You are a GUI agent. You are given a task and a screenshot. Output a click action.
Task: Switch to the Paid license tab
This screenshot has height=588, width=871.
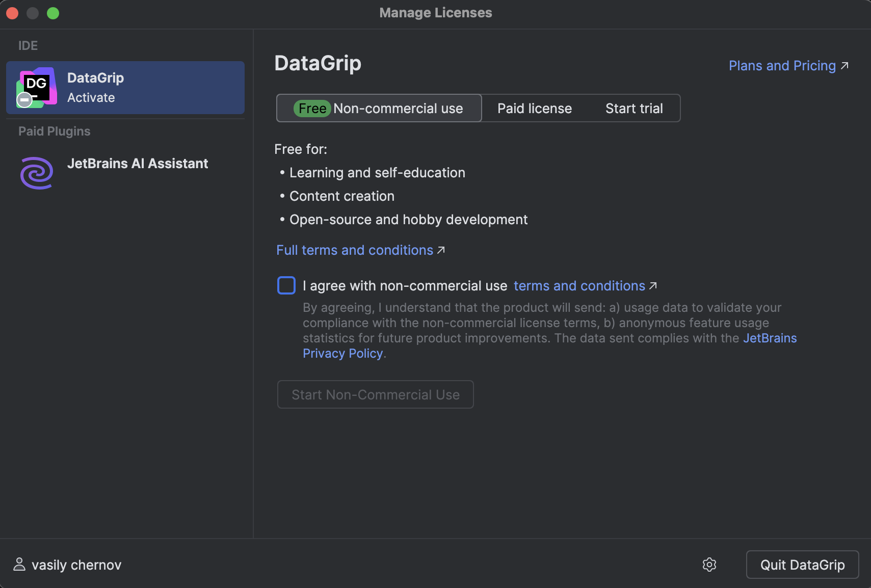point(534,108)
